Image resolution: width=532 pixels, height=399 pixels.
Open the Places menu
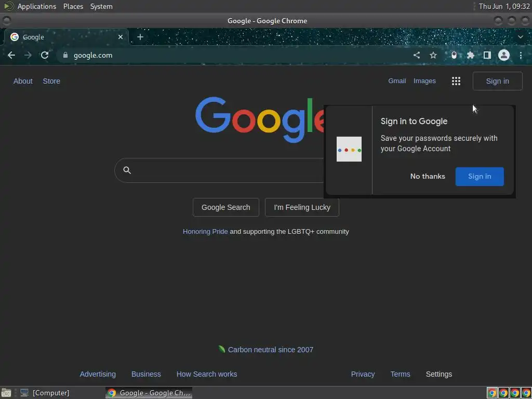tap(73, 6)
